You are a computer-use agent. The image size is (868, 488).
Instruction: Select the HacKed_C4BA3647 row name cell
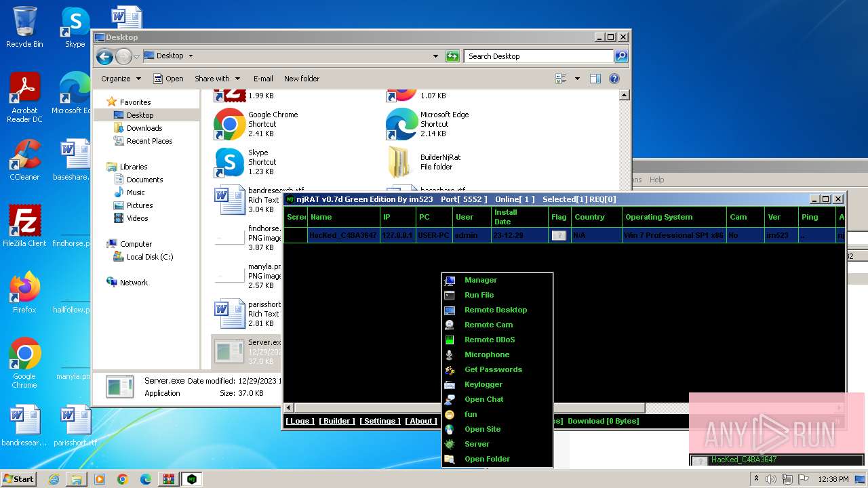point(343,235)
